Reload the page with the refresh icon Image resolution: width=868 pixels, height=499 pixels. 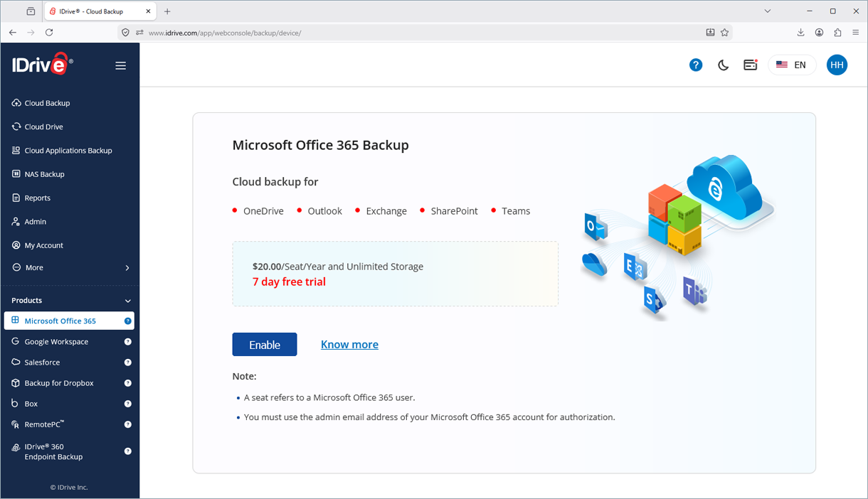click(49, 33)
